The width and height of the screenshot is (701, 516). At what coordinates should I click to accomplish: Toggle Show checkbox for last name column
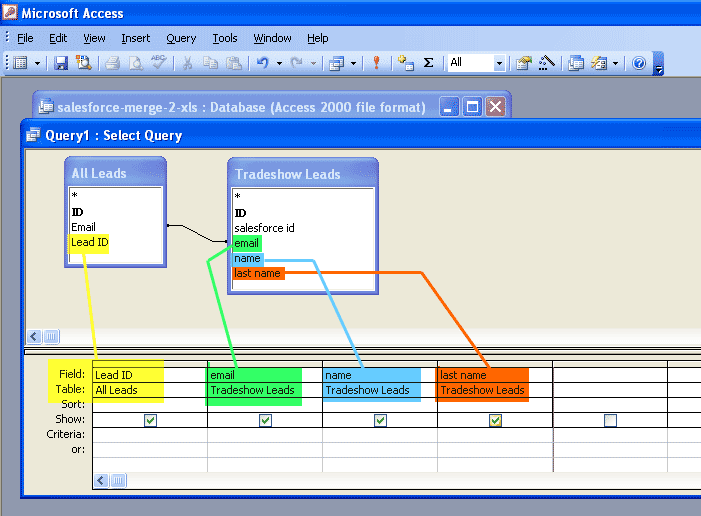click(495, 420)
